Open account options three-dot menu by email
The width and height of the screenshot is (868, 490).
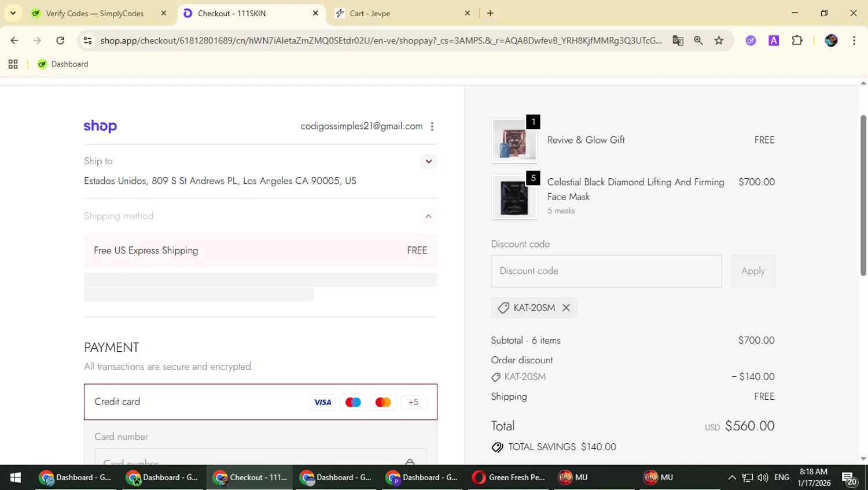[x=432, y=126]
